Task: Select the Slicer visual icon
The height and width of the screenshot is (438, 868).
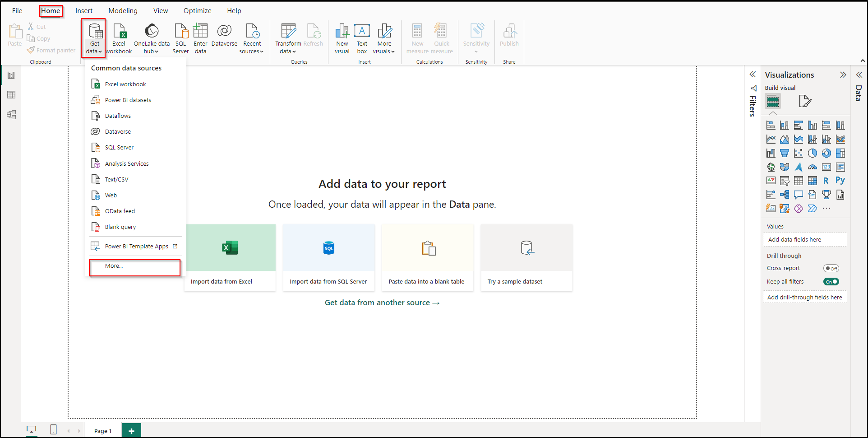Action: pyautogui.click(x=785, y=181)
